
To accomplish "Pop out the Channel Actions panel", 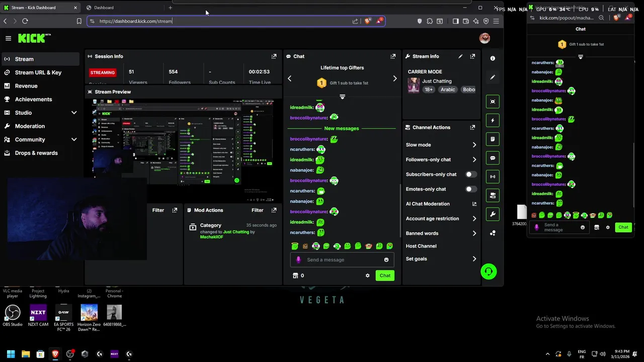I will click(x=472, y=127).
